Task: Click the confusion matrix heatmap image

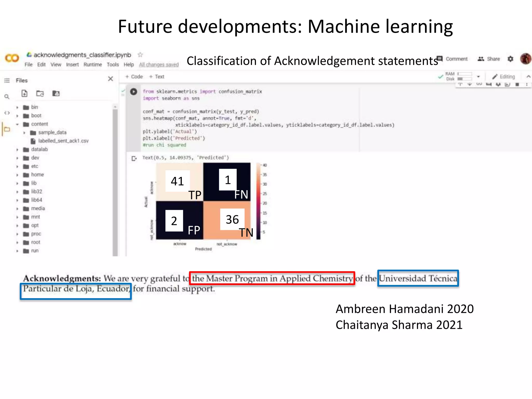Action: 203,201
